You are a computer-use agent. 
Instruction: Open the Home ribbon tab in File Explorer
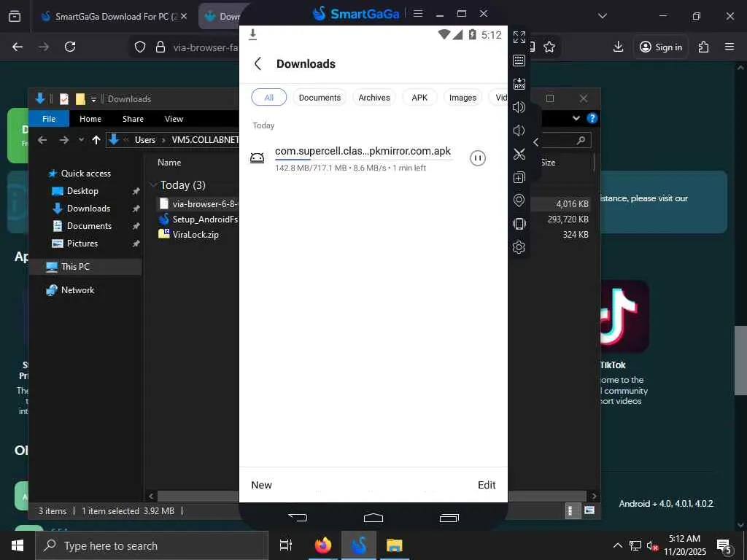(x=90, y=119)
